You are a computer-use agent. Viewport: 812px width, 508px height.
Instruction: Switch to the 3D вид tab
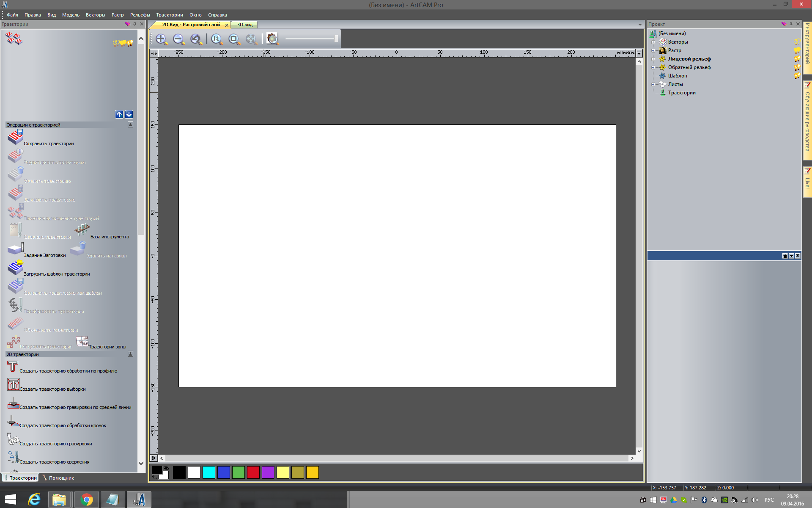pyautogui.click(x=244, y=25)
